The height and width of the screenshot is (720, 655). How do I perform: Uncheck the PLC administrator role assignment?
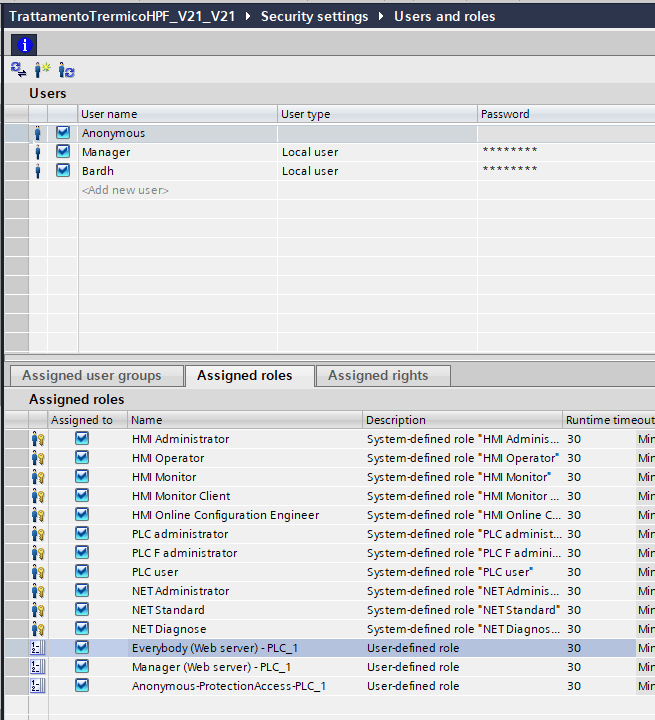tap(82, 534)
